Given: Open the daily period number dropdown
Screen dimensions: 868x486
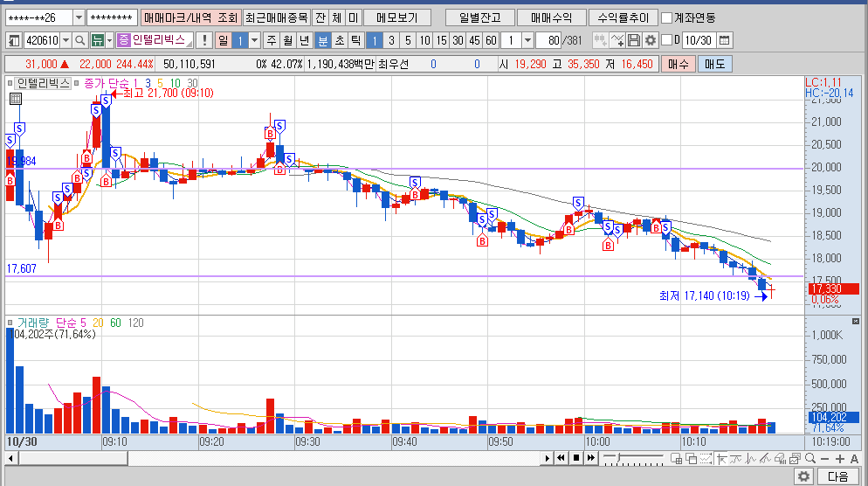Looking at the screenshot, I should pyautogui.click(x=255, y=40).
